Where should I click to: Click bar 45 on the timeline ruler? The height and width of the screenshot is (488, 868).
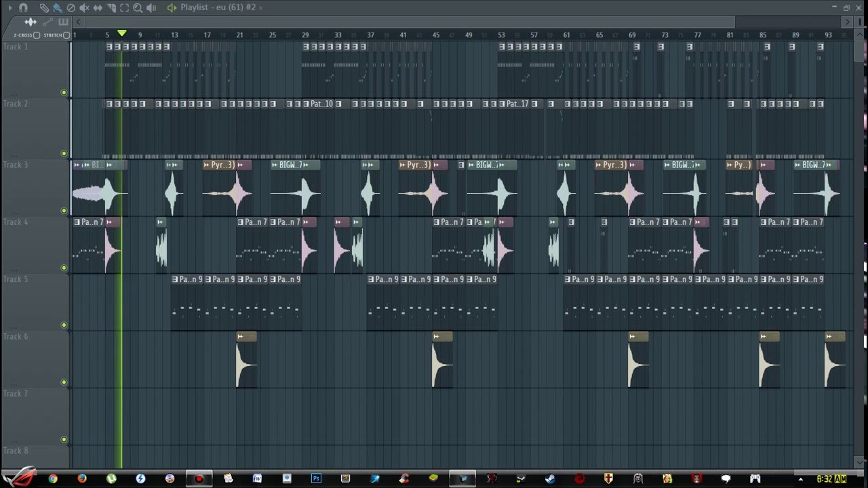(x=436, y=35)
